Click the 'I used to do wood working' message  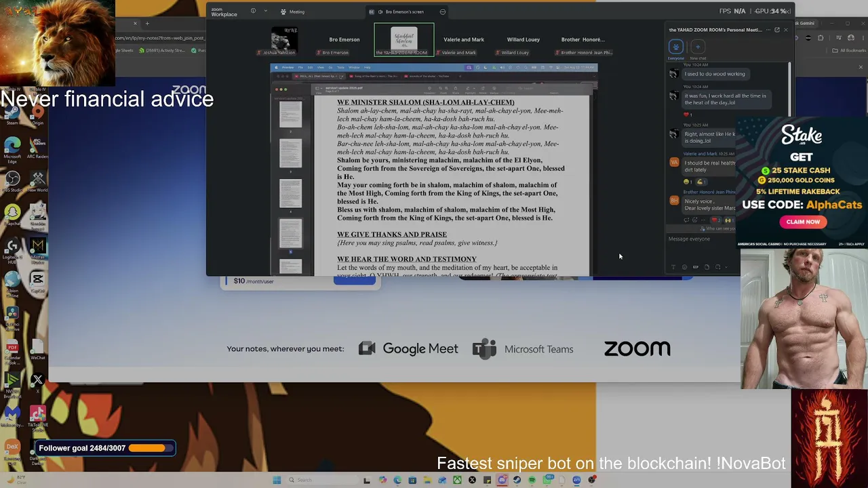(x=715, y=74)
